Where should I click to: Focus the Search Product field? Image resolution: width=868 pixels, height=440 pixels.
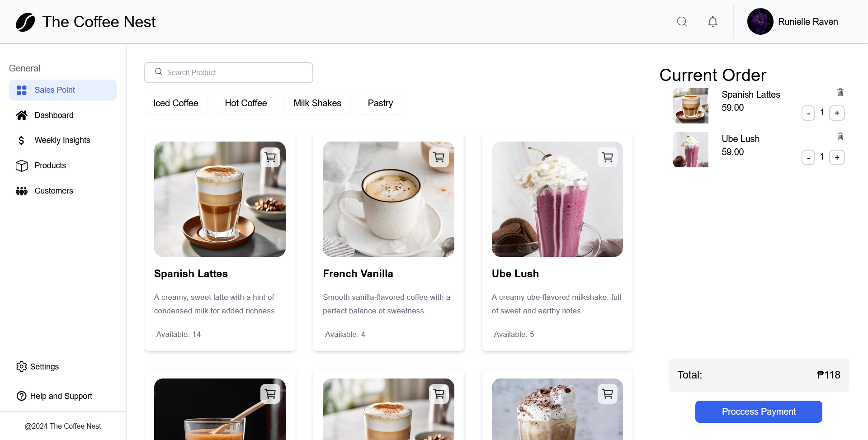[x=229, y=72]
